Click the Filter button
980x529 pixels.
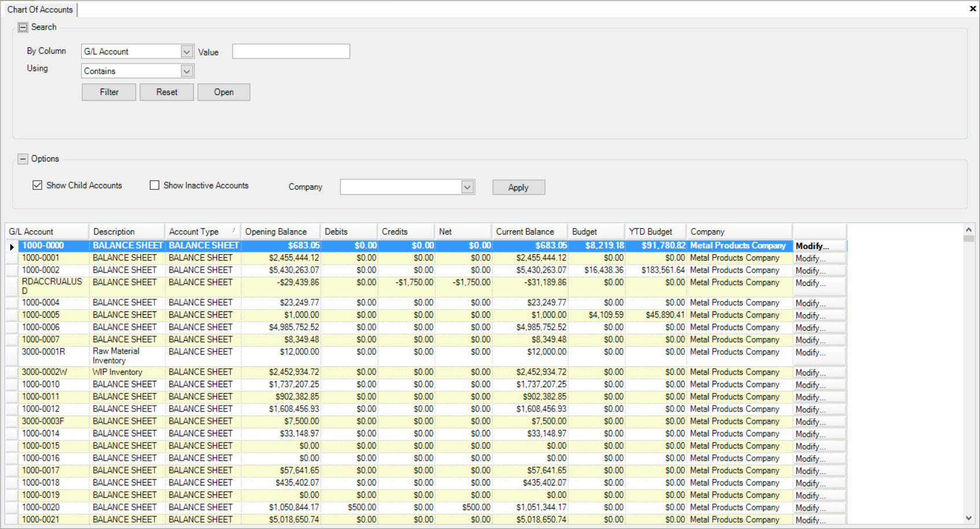tap(109, 92)
